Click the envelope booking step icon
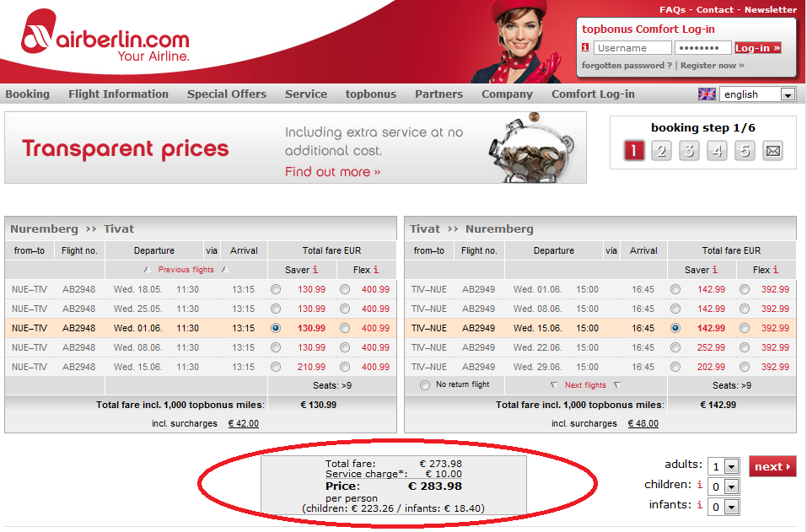Screen dimensions: 807x532 pyautogui.click(x=772, y=151)
